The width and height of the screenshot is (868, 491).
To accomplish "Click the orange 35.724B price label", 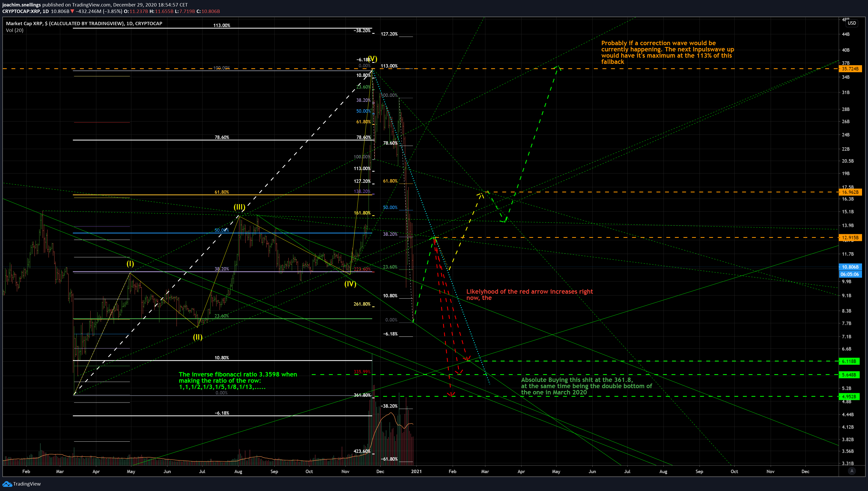I will (850, 69).
